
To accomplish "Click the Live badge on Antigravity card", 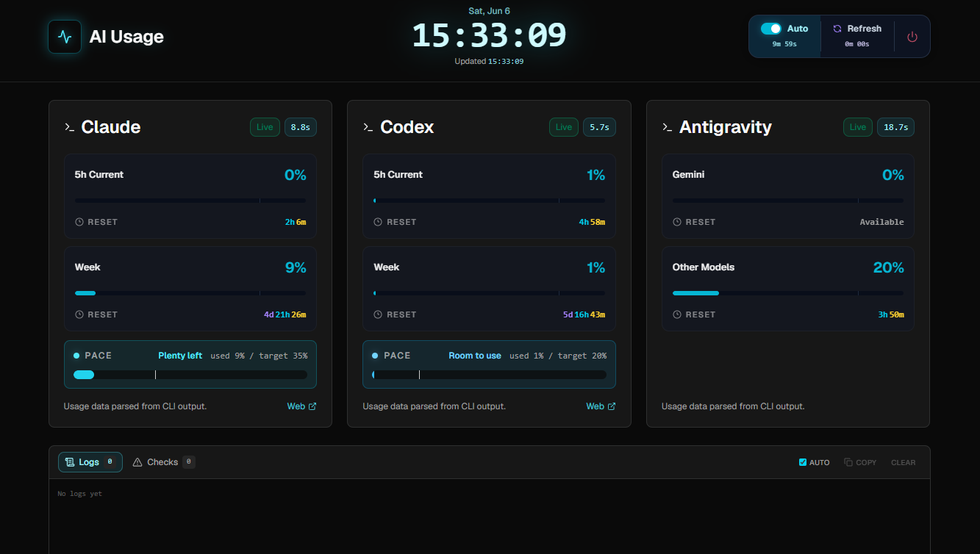I will (858, 127).
